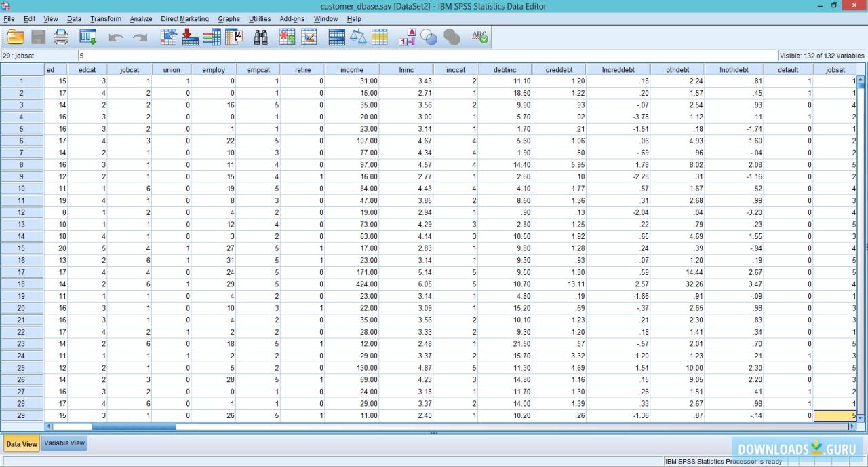Viewport: 868px width, 467px height.
Task: Click lncreddebt cell -3.78
Action: [618, 117]
